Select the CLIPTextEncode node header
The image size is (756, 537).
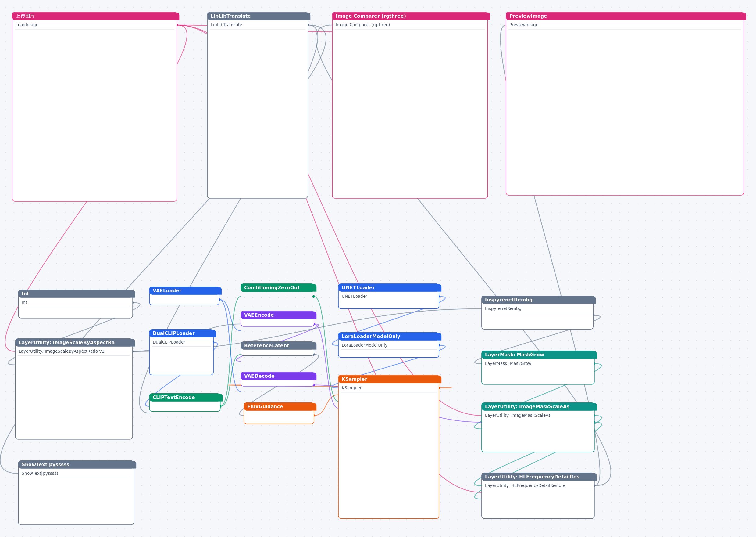tap(186, 398)
